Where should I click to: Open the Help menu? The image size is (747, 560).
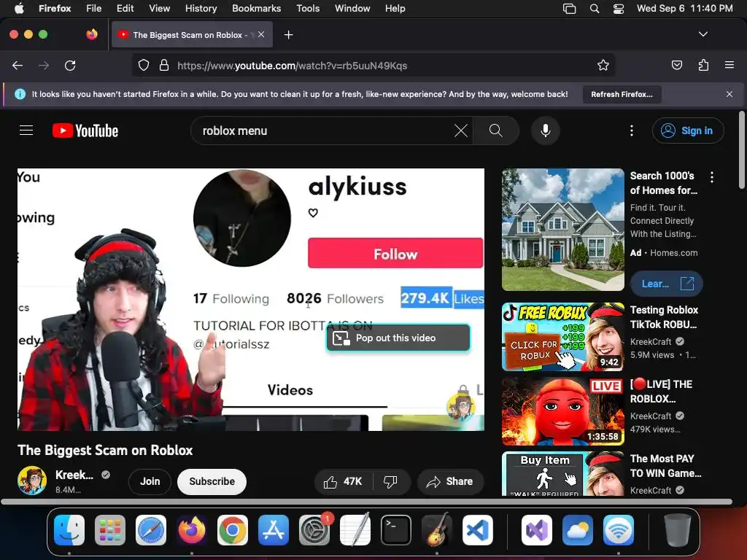[x=395, y=9]
